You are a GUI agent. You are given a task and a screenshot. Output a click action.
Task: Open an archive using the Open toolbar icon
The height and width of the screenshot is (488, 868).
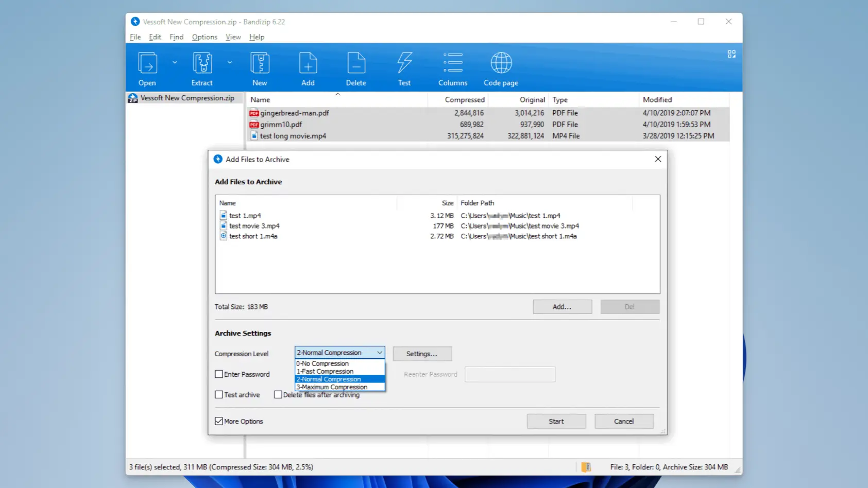tap(147, 67)
